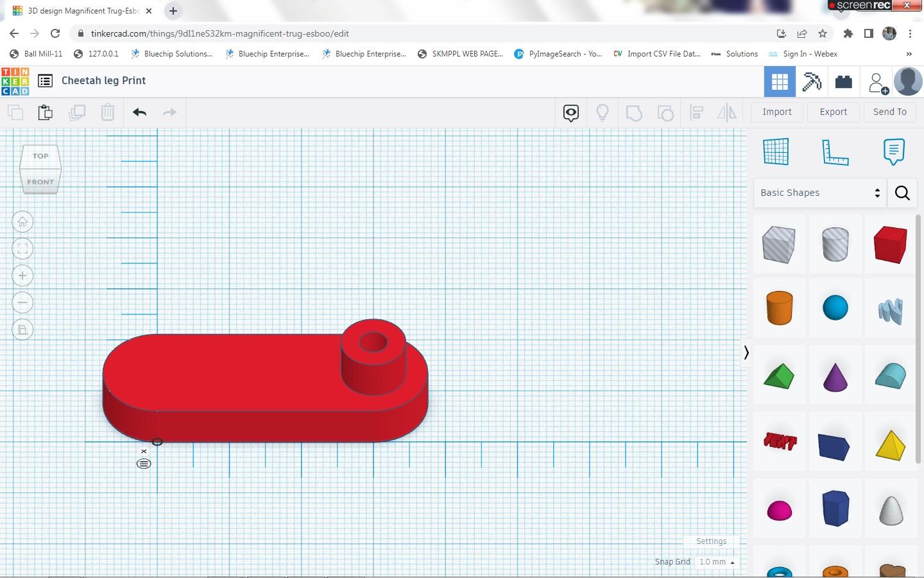Bookmark this page with the star
The width and height of the screenshot is (924, 578).
823,33
